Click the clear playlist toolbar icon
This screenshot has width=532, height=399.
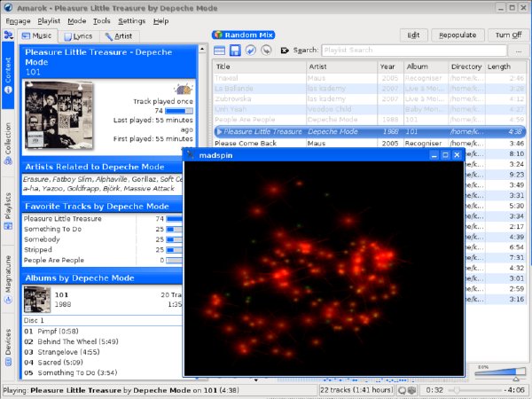coord(219,51)
